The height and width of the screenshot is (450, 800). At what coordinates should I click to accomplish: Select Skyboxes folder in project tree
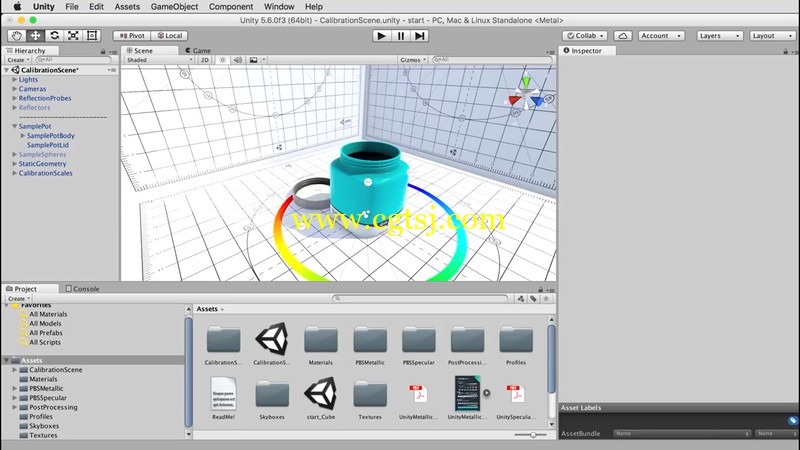coord(44,426)
